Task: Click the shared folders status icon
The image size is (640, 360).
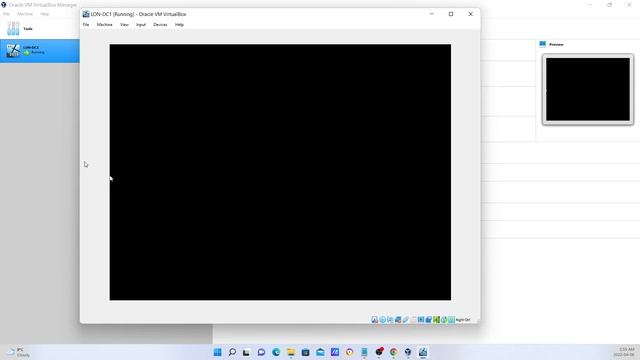Action: (413, 320)
